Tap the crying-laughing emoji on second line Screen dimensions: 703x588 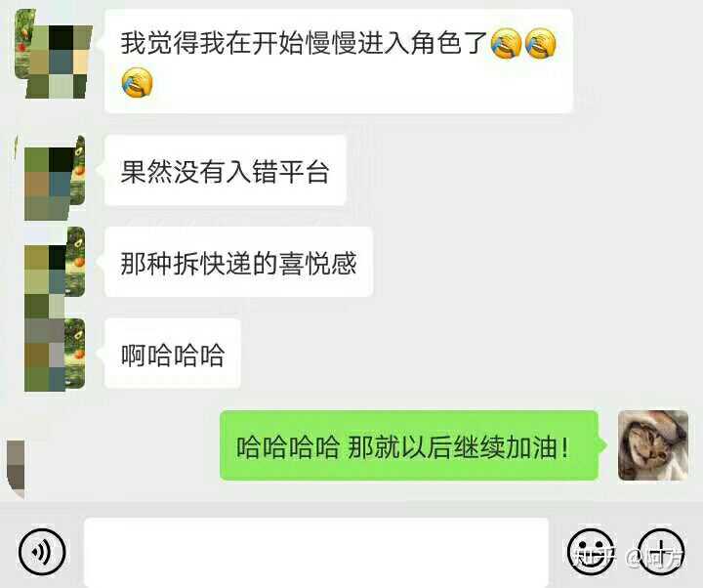point(138,82)
